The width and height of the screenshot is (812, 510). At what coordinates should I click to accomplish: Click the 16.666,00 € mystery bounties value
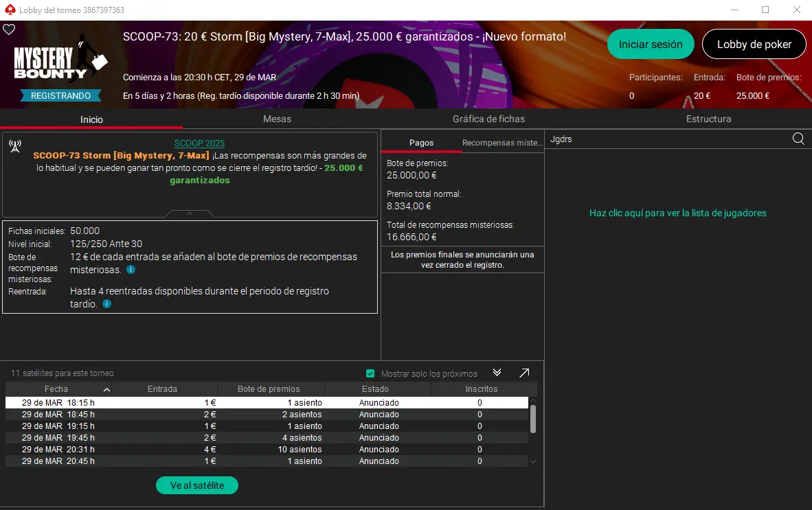click(411, 237)
